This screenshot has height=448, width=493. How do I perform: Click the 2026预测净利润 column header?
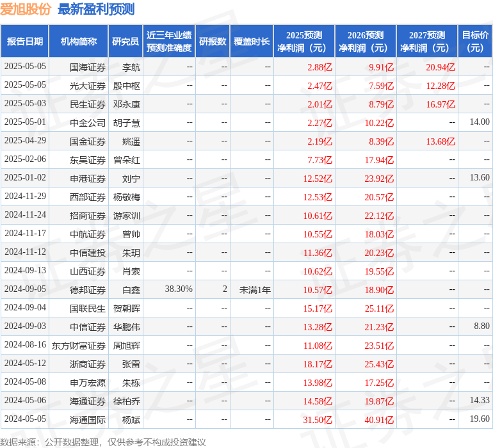coord(366,42)
